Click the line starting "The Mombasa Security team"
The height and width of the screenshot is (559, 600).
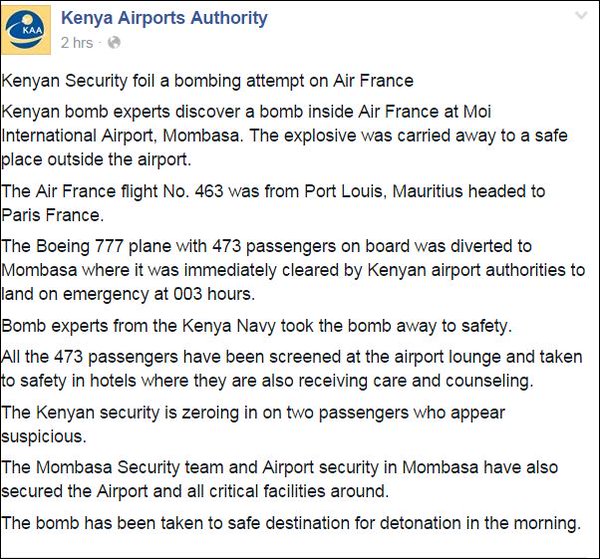(x=280, y=468)
